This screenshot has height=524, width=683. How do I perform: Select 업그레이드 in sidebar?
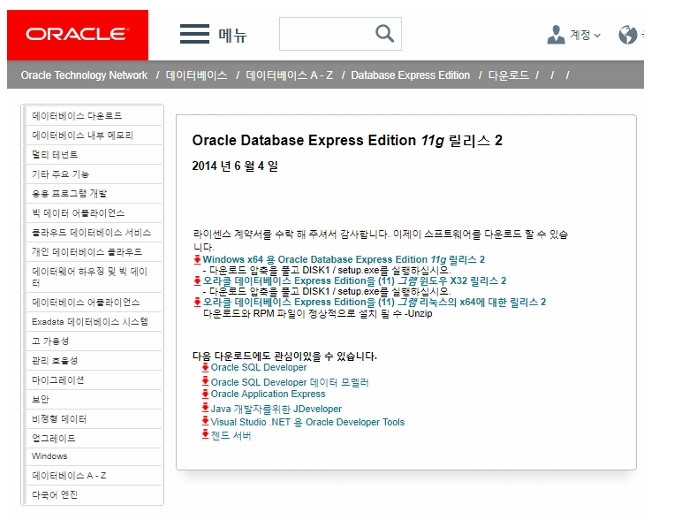click(94, 438)
